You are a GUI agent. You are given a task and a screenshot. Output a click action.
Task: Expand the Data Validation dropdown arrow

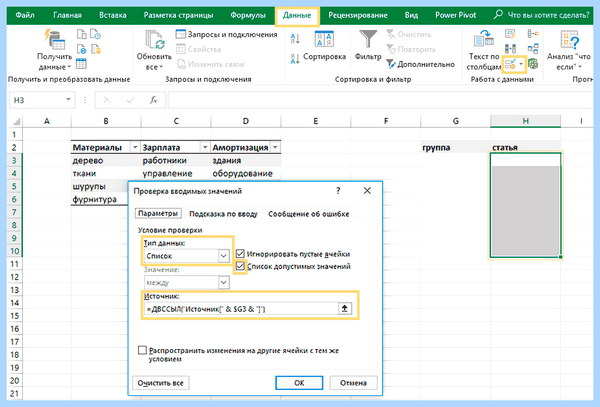point(521,64)
